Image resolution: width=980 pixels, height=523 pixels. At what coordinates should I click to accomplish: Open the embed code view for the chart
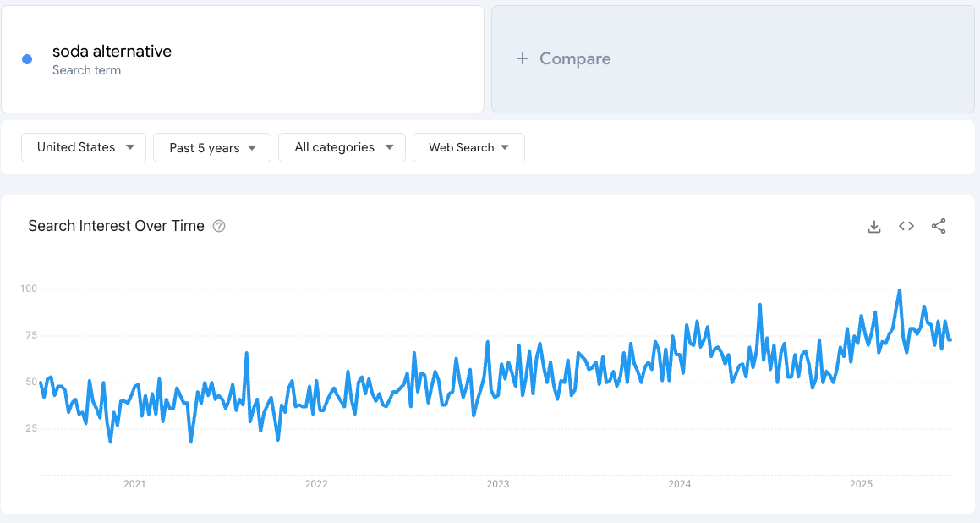(x=906, y=226)
